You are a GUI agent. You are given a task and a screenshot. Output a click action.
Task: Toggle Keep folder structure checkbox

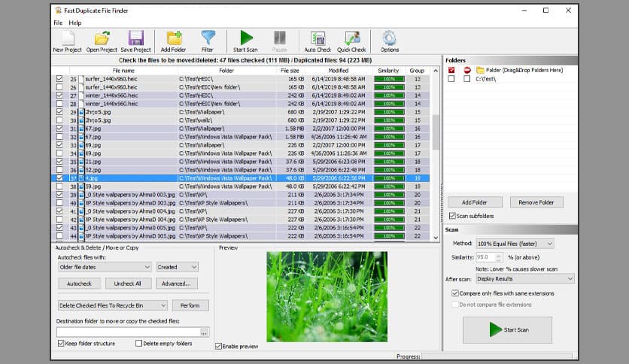click(61, 344)
